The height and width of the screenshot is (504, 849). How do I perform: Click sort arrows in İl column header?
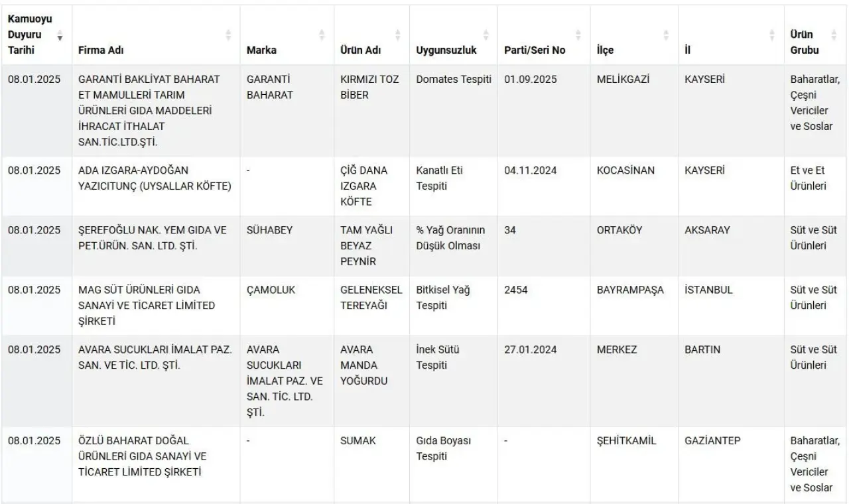coord(772,34)
